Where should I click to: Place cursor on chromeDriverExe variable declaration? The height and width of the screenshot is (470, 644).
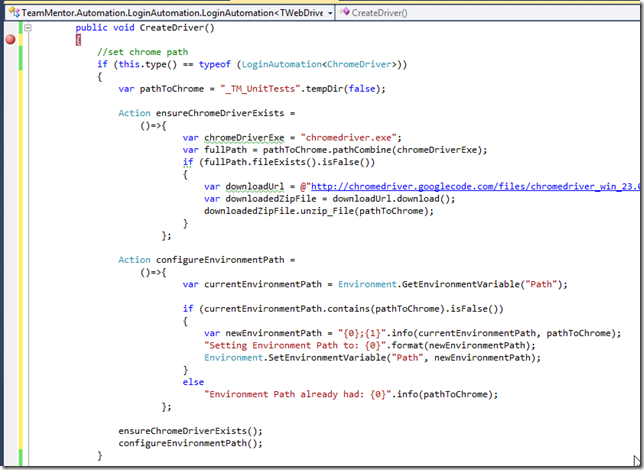244,138
